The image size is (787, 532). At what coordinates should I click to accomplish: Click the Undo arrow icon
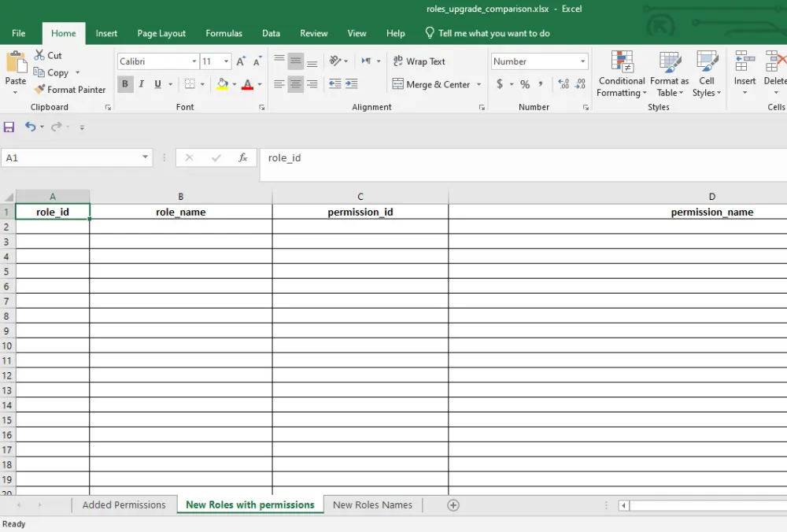coord(31,127)
